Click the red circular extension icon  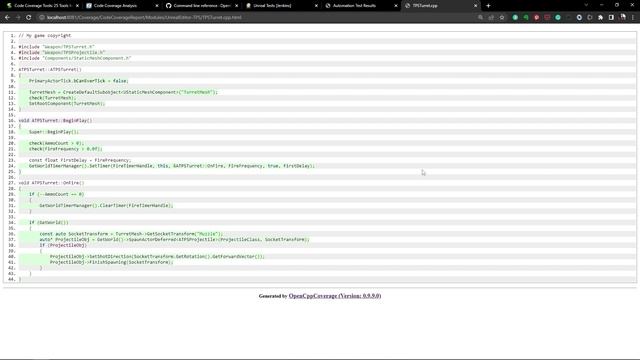(536, 18)
